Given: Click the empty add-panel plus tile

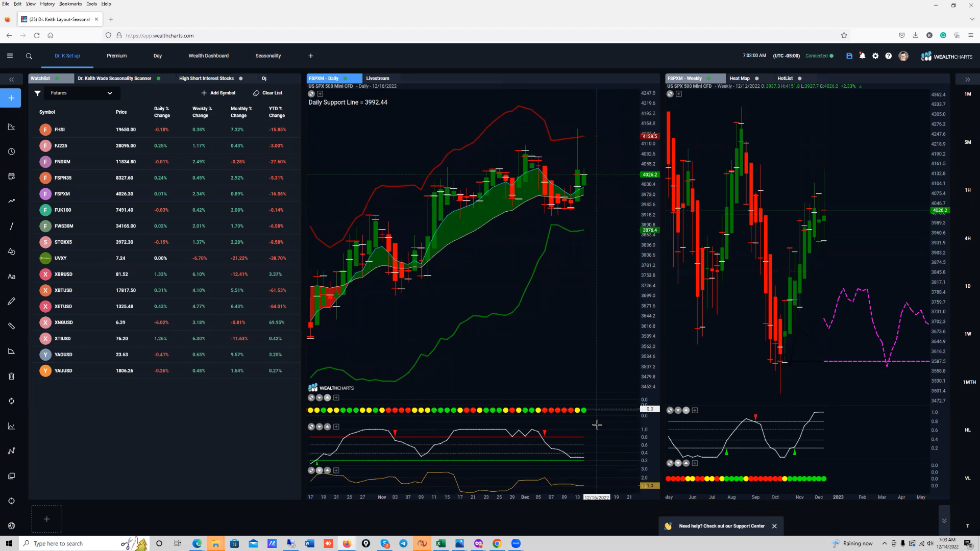Looking at the screenshot, I should [46, 519].
